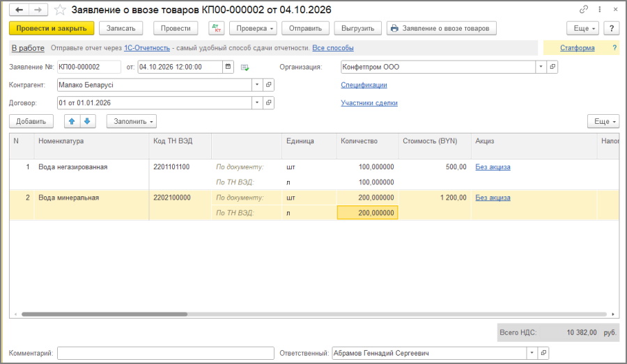Add document to favorites with star icon

coord(60,10)
